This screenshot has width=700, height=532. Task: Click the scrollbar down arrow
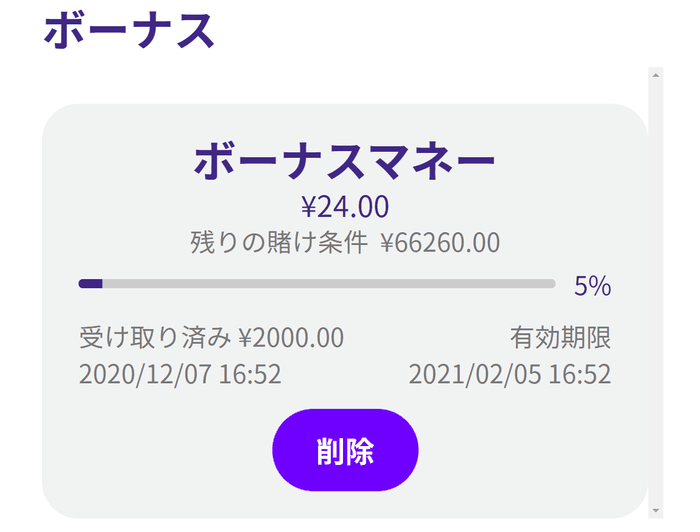point(656,510)
